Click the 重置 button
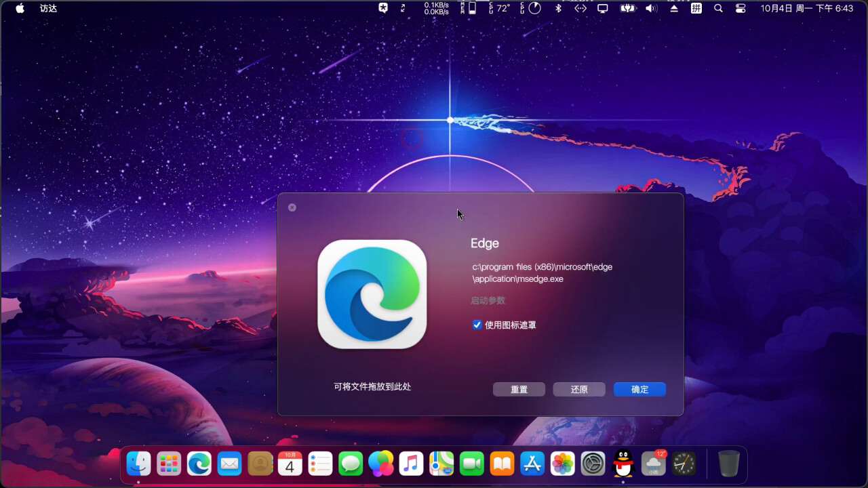Image resolution: width=868 pixels, height=488 pixels. pos(519,389)
